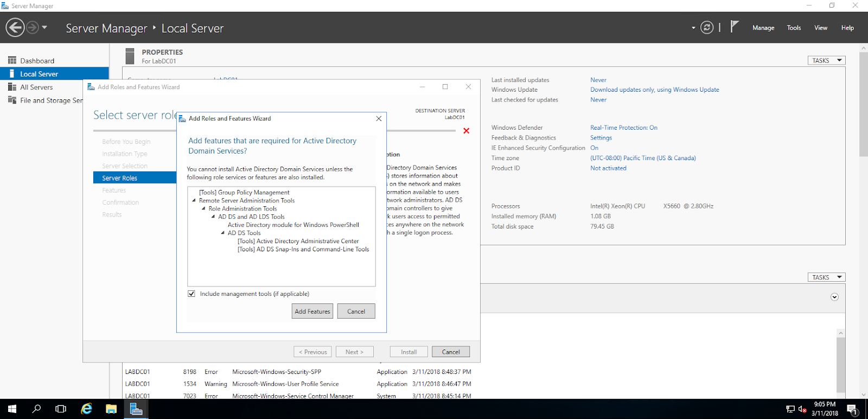Collapse the AD DS and AD LDS Tools node
This screenshot has height=419, width=868.
click(213, 217)
